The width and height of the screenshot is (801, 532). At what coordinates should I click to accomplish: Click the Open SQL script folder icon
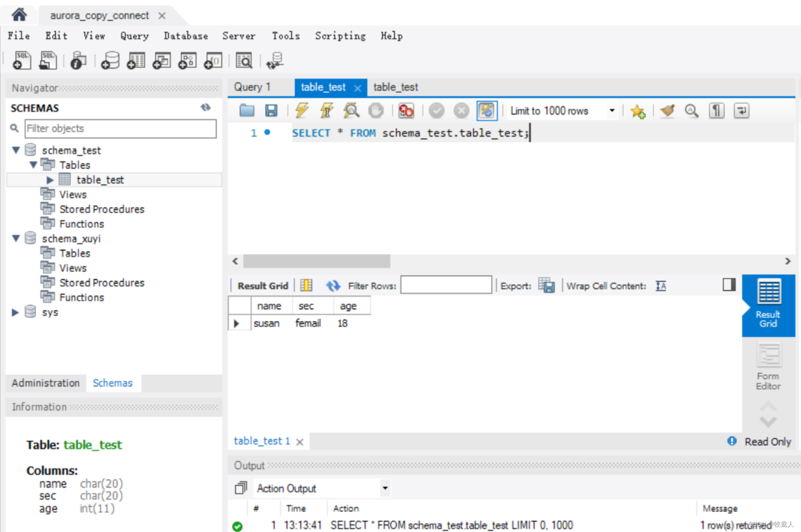click(247, 111)
